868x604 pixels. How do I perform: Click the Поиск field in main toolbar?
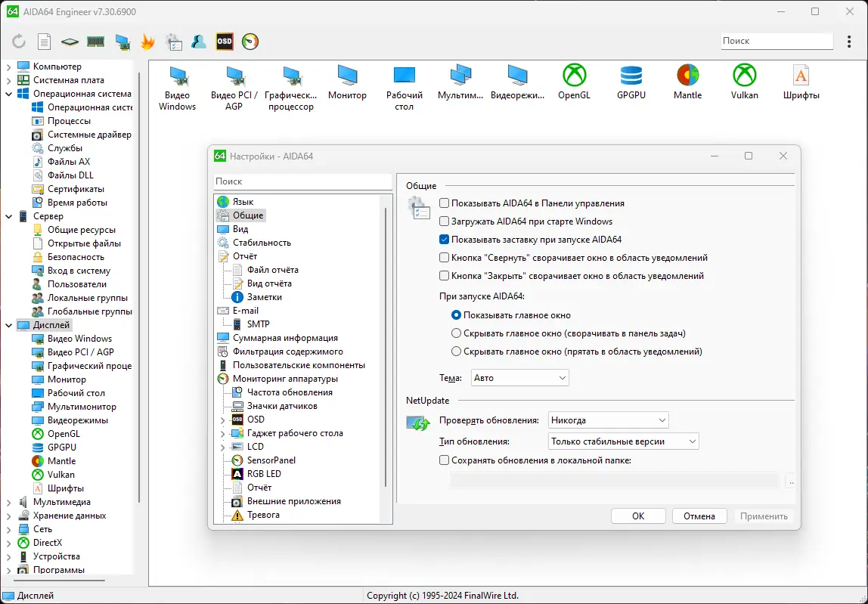tap(777, 41)
